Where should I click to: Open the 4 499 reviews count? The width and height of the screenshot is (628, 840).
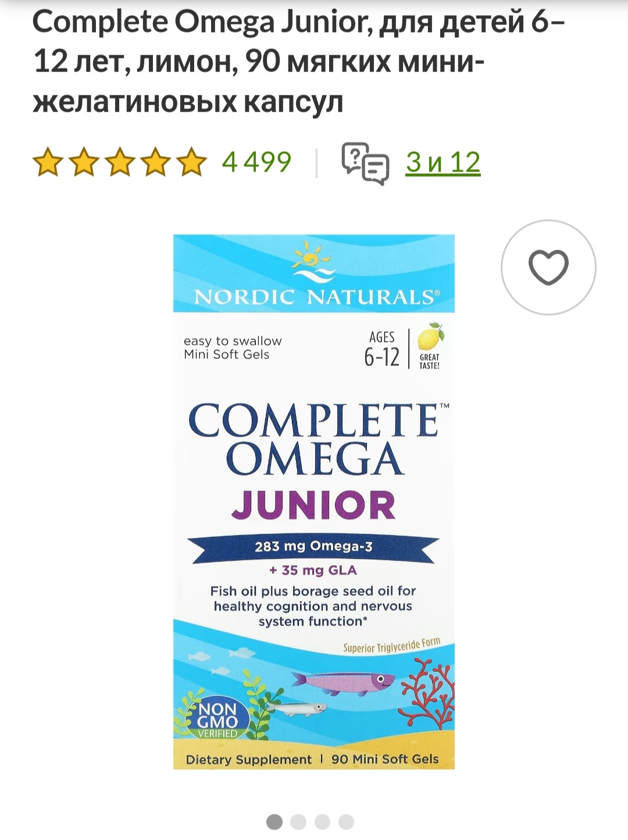click(x=256, y=162)
